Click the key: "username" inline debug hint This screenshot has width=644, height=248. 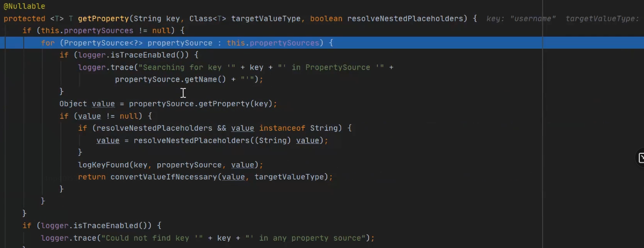tap(521, 18)
